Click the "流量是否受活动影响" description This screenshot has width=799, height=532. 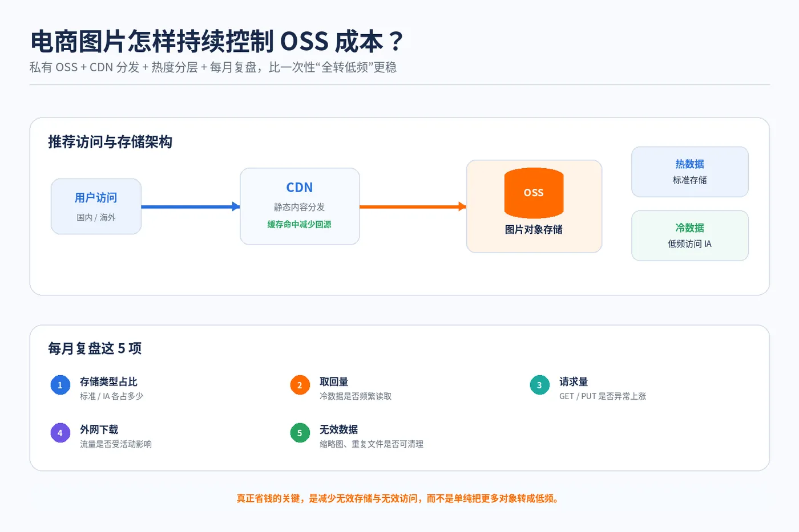point(116,444)
